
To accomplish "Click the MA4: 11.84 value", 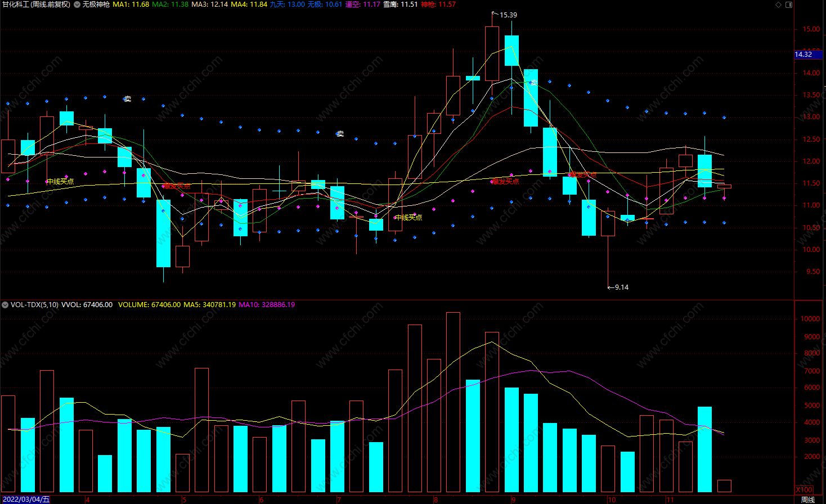I will [249, 4].
